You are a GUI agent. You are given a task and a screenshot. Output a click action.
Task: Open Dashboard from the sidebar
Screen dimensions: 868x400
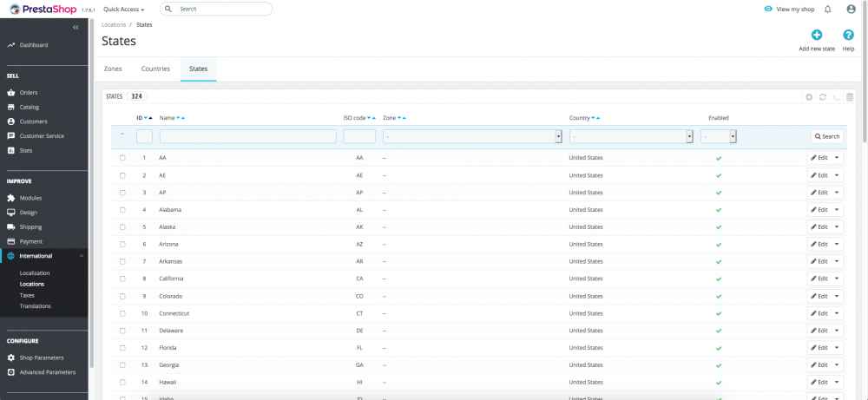[x=33, y=45]
